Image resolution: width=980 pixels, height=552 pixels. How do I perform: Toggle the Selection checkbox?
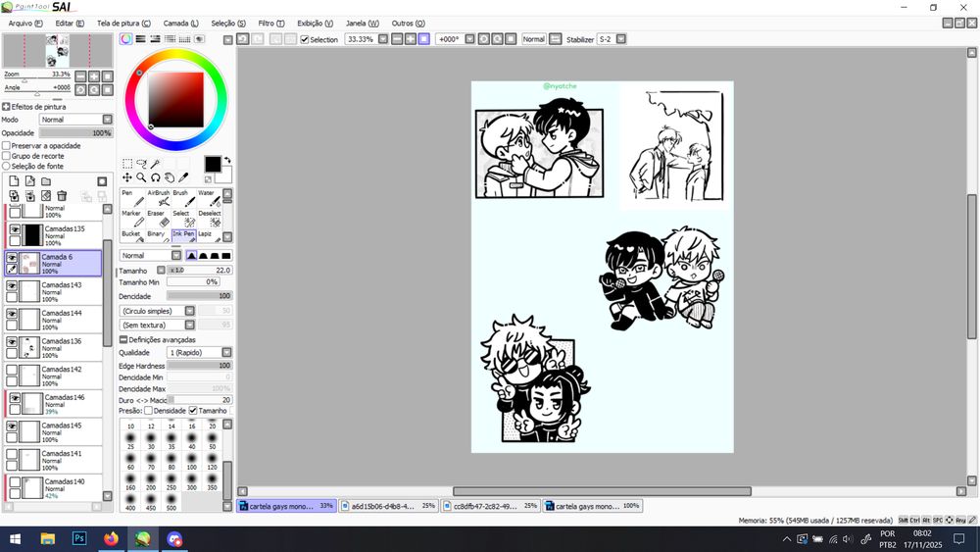pos(305,39)
